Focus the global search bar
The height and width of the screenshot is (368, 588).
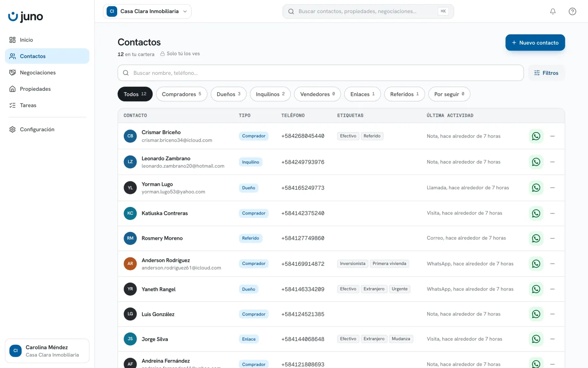(368, 11)
